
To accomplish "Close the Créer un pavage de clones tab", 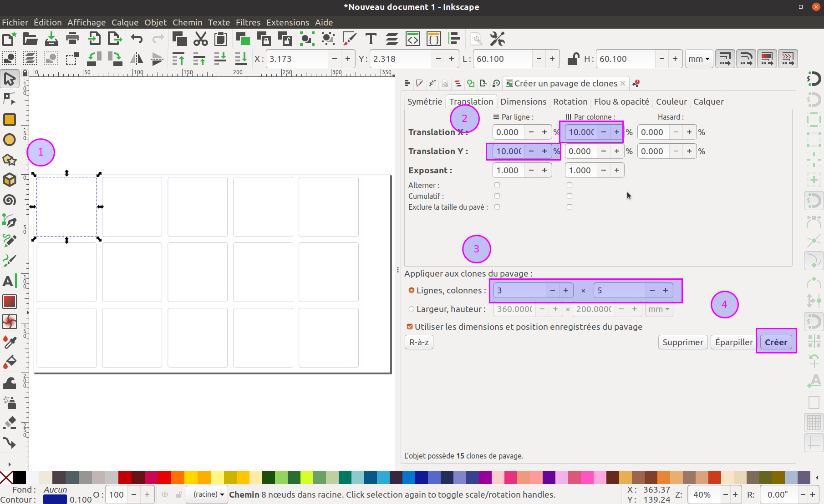I will click(x=623, y=83).
